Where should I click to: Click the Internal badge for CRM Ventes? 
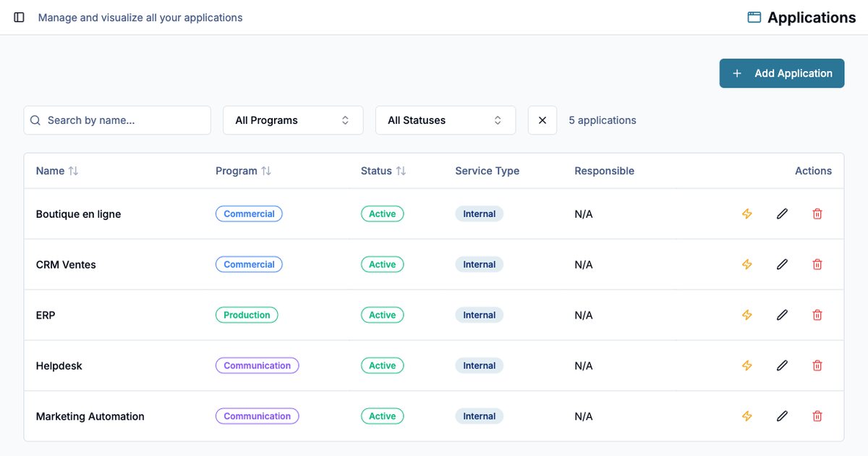pos(480,264)
